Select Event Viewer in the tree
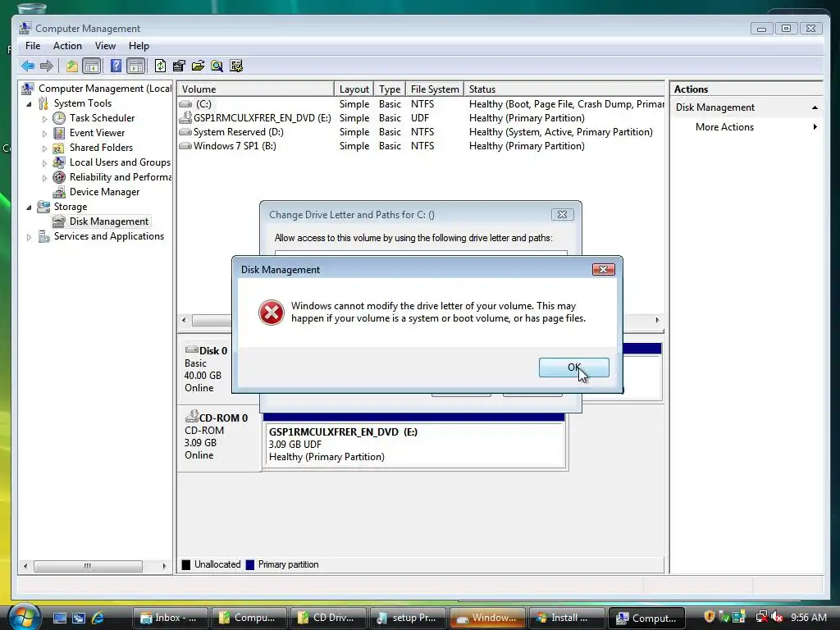The width and height of the screenshot is (840, 630). [x=97, y=133]
